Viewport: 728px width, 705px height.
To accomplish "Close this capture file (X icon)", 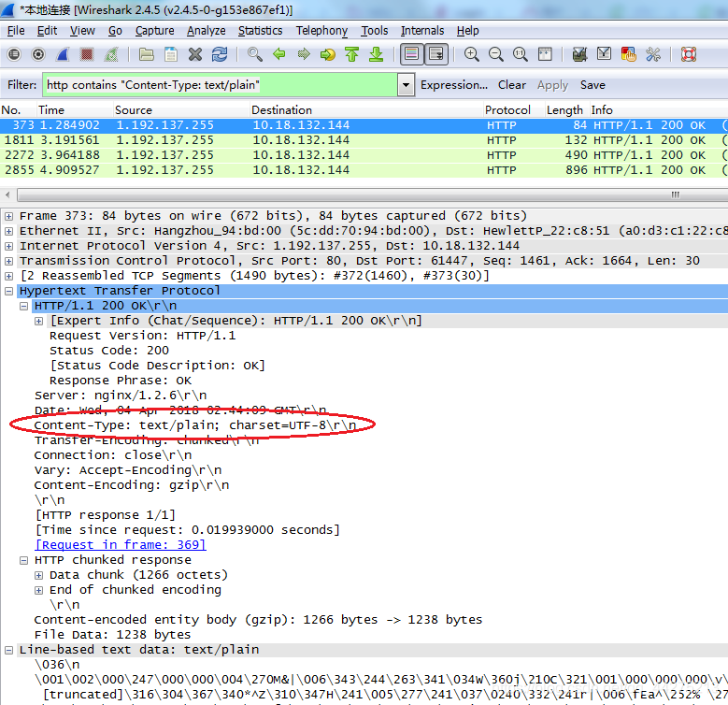I will pyautogui.click(x=195, y=54).
